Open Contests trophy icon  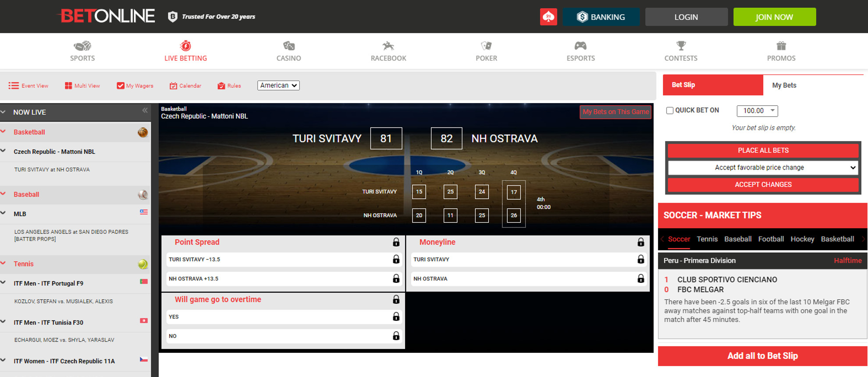tap(681, 46)
